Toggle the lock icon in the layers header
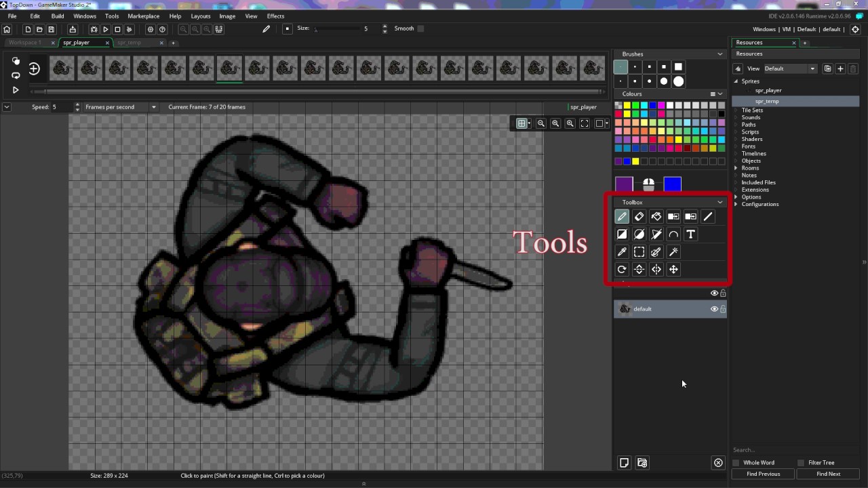This screenshot has height=488, width=868. 723,293
